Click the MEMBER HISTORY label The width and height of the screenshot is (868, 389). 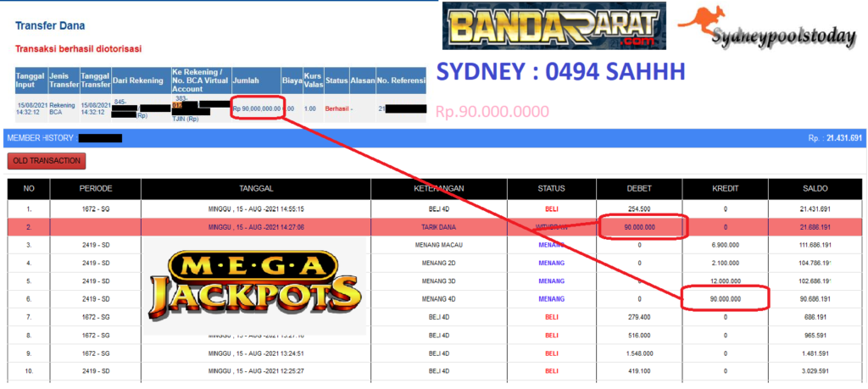click(42, 138)
